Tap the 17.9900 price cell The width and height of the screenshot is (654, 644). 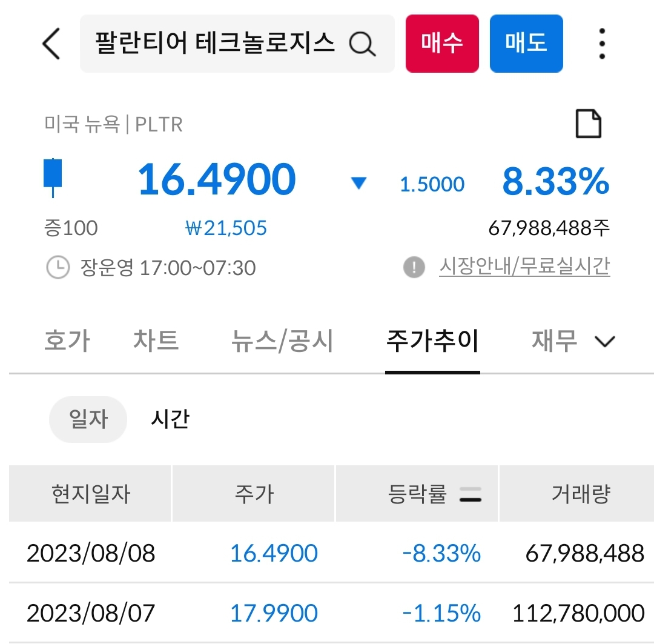tap(274, 613)
